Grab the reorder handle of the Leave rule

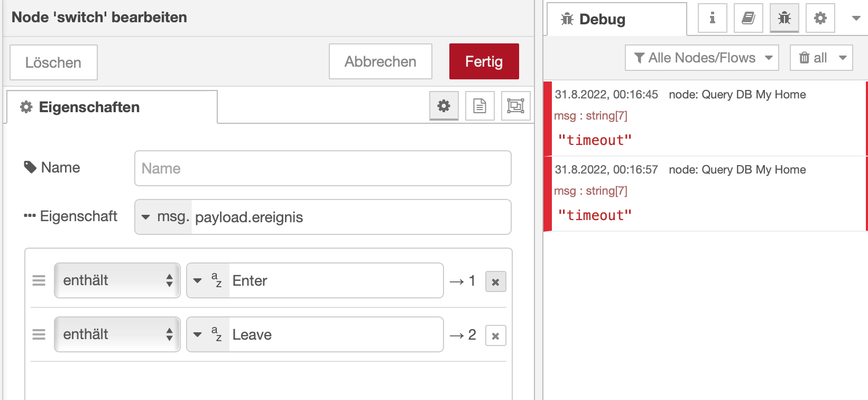click(x=39, y=334)
